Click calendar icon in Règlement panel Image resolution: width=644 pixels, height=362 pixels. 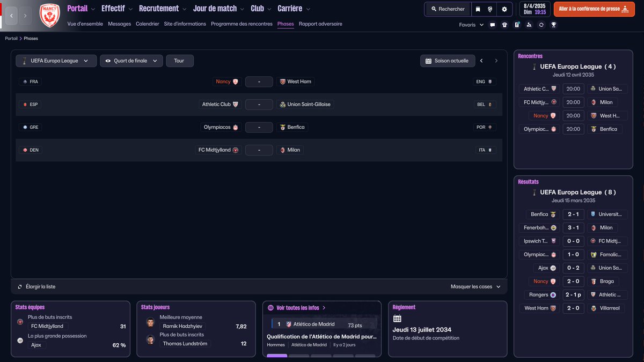click(397, 319)
